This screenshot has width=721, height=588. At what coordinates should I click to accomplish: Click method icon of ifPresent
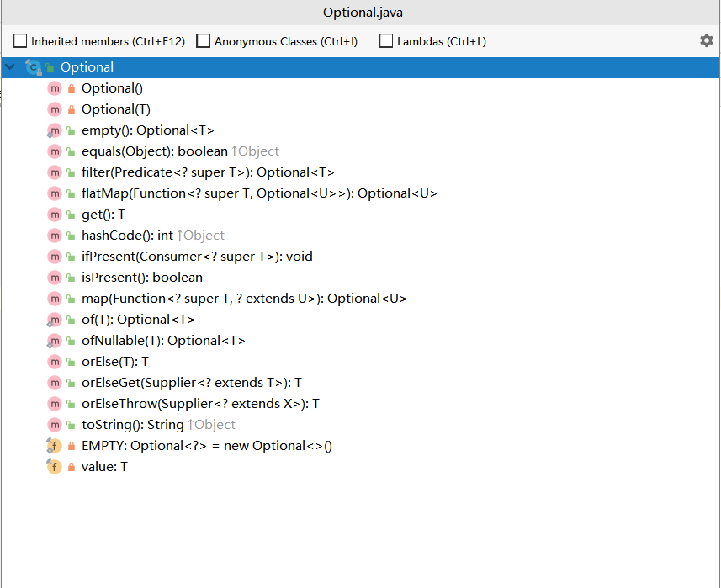point(55,257)
